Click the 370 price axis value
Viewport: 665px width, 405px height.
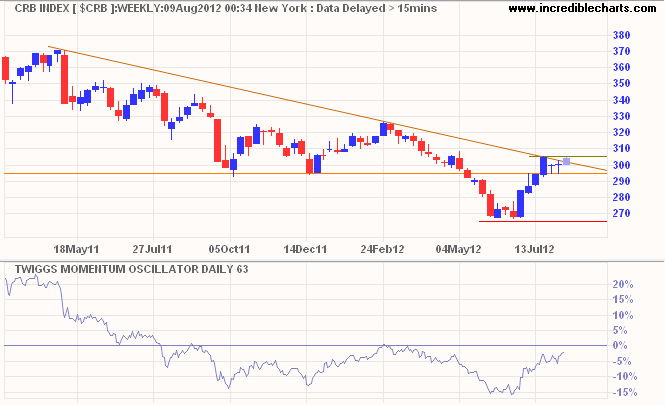[621, 51]
